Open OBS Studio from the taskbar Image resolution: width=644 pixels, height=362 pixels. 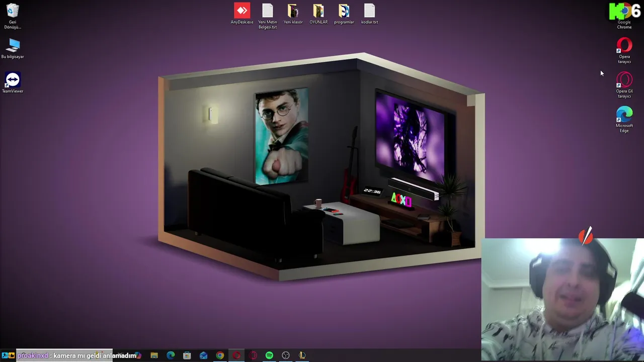click(x=286, y=355)
